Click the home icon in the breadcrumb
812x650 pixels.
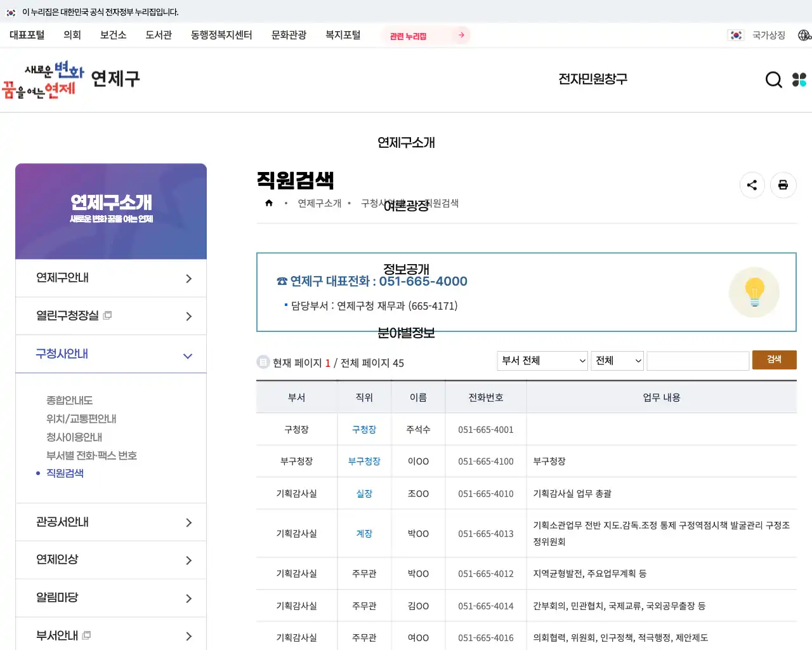point(269,202)
